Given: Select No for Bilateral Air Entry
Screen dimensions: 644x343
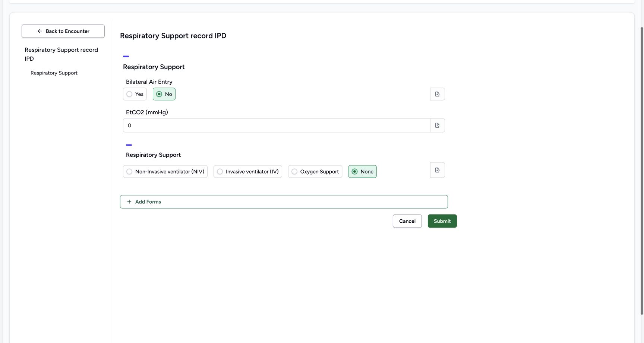Looking at the screenshot, I should [164, 94].
